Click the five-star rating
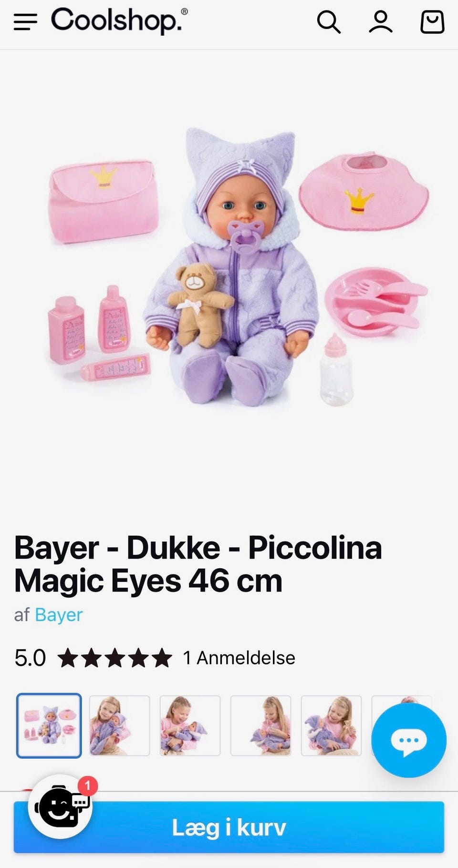The height and width of the screenshot is (868, 458). pos(114,658)
